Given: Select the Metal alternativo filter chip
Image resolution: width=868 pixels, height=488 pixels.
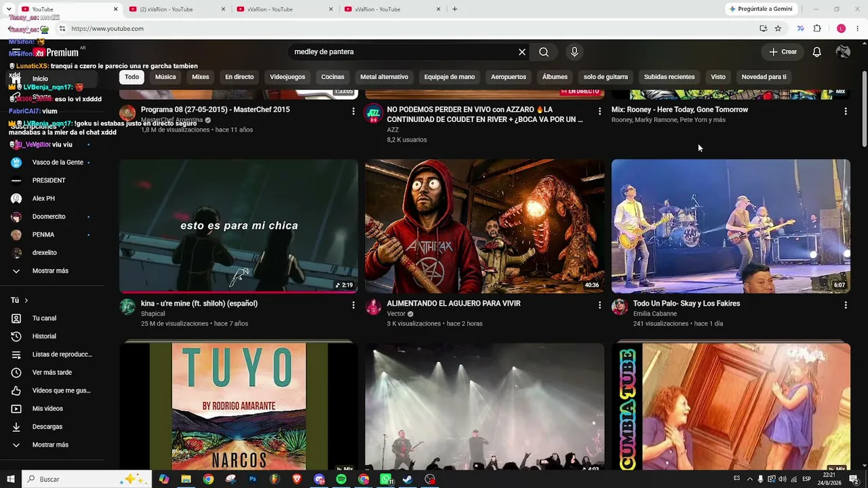Looking at the screenshot, I should coord(384,77).
